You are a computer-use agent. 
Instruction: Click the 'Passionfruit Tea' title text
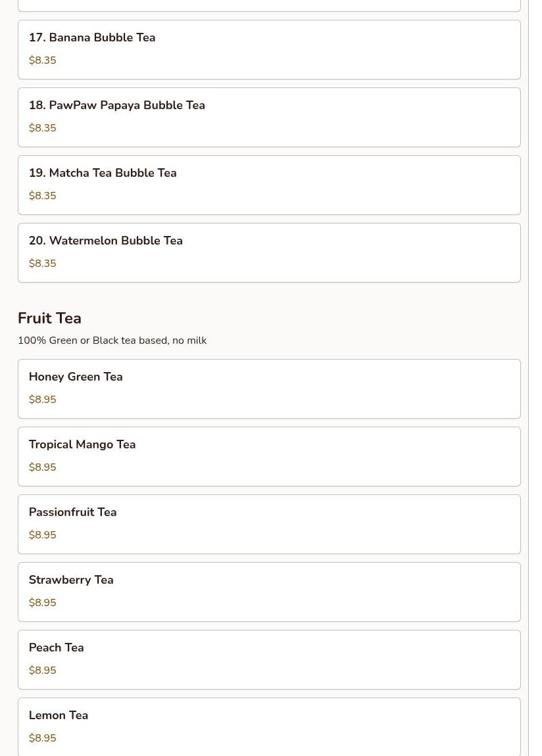73,512
